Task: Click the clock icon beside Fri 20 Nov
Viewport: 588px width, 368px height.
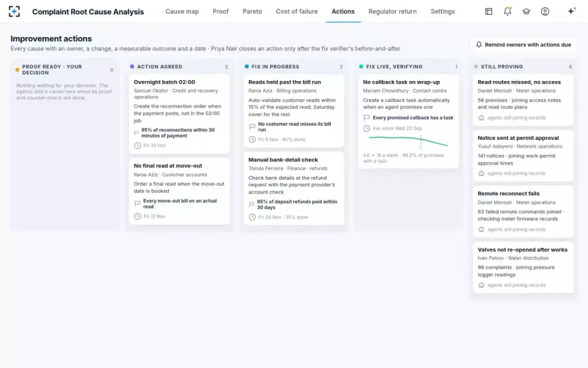Action: (252, 217)
